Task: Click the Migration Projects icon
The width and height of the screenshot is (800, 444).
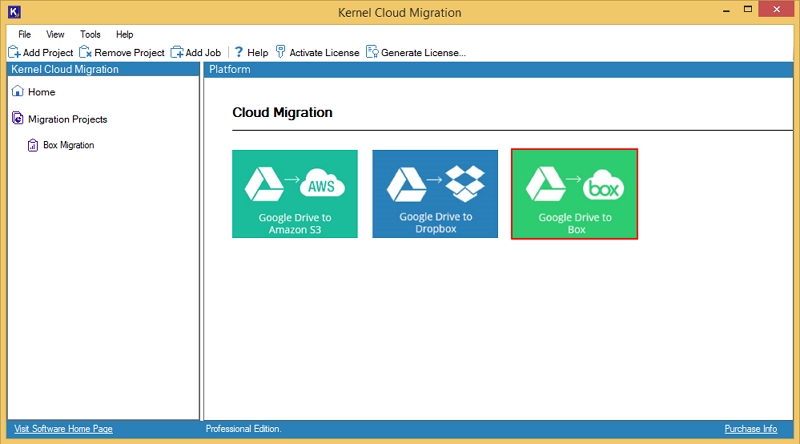Action: (18, 118)
